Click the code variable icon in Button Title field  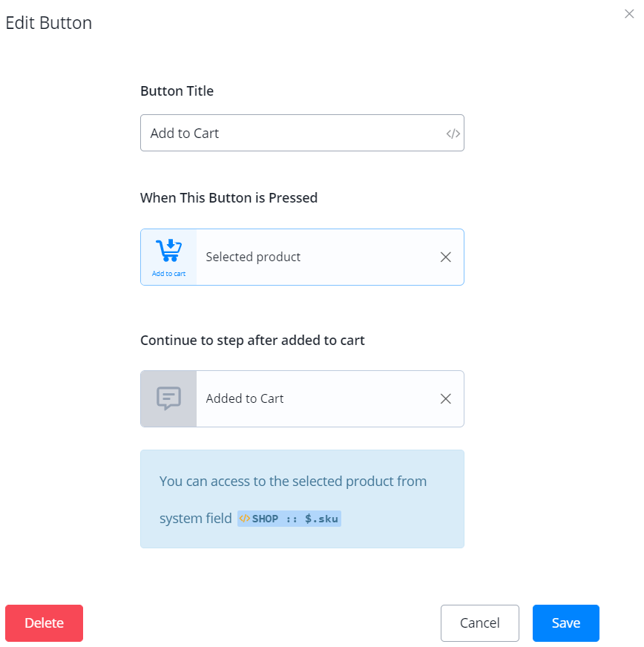point(453,134)
